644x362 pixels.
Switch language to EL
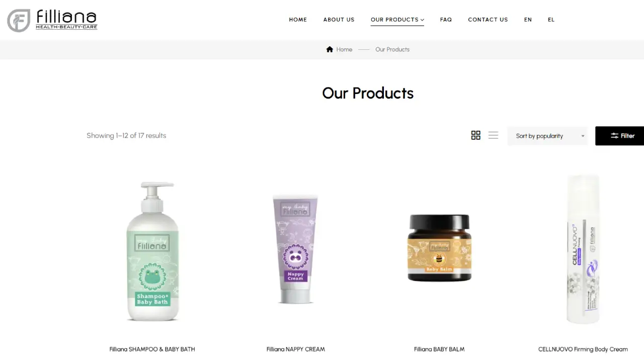551,20
